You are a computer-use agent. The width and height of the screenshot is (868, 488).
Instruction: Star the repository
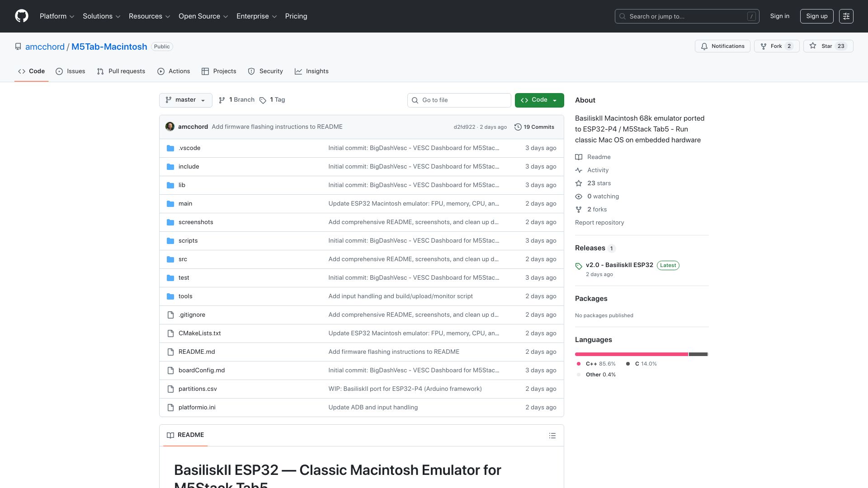click(x=828, y=46)
